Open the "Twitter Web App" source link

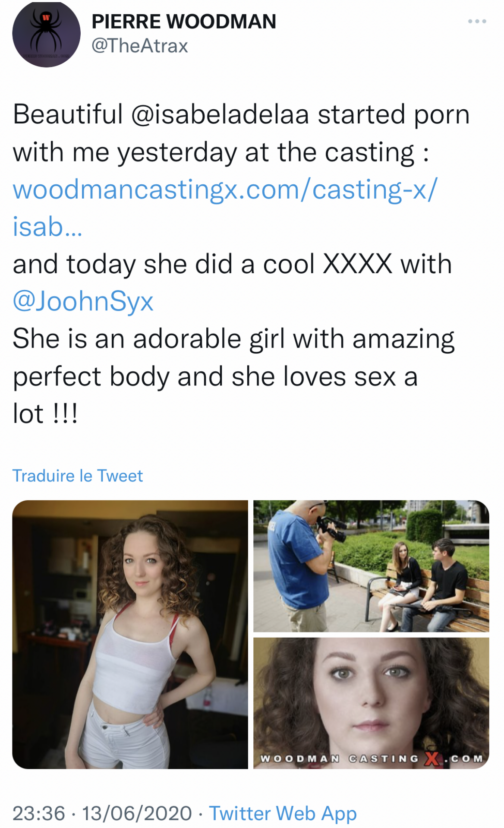pos(283,813)
